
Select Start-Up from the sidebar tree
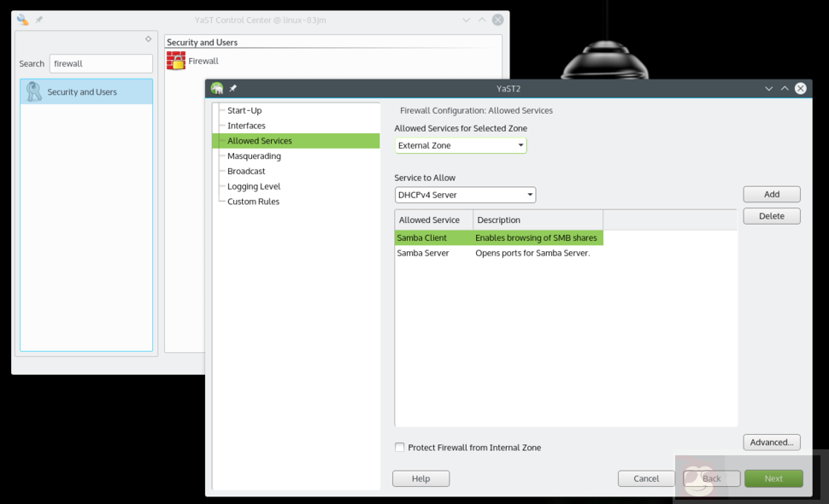[244, 109]
